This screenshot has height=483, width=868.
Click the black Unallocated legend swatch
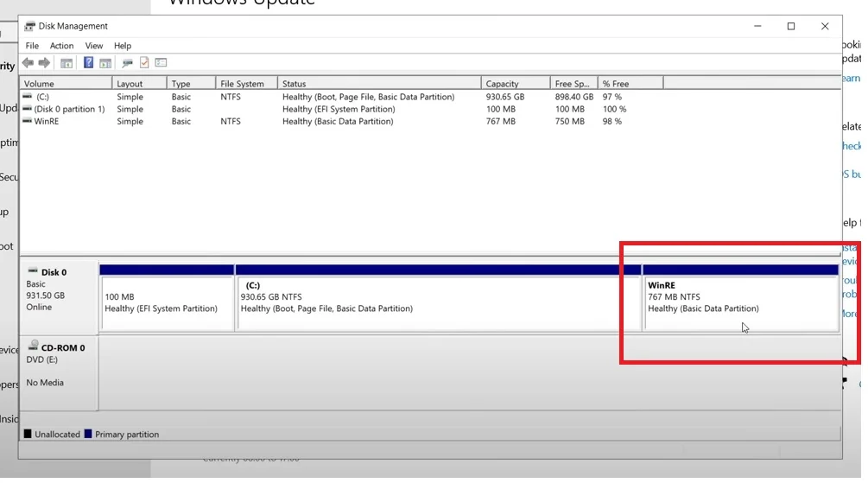[28, 434]
